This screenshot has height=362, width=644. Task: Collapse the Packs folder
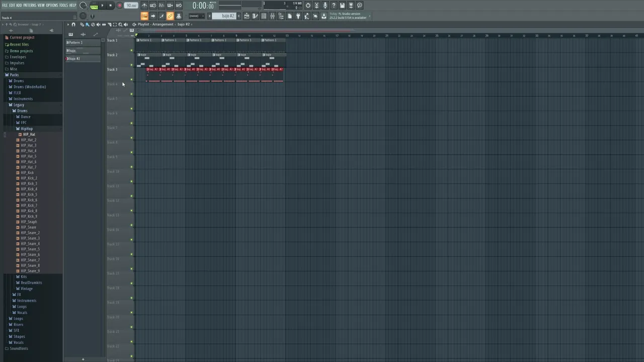(14, 75)
